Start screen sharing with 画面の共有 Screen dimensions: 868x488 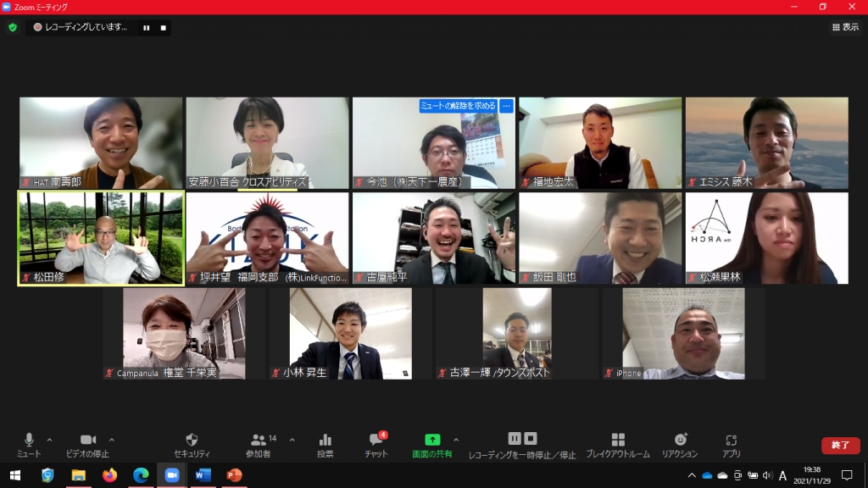432,444
